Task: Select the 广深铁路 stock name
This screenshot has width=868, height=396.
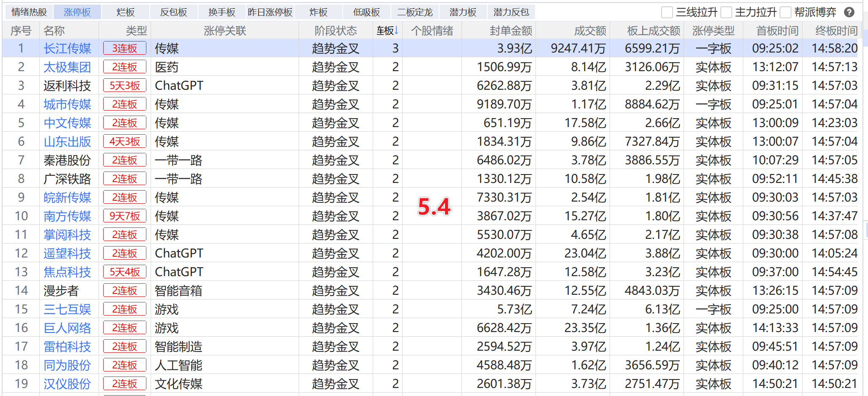Action: [67, 179]
